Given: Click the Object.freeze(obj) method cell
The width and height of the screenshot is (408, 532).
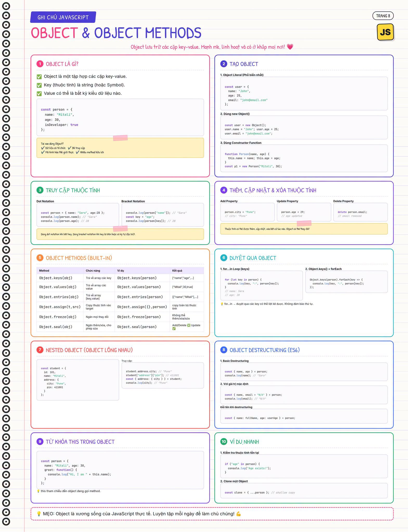Looking at the screenshot, I should click(58, 317).
